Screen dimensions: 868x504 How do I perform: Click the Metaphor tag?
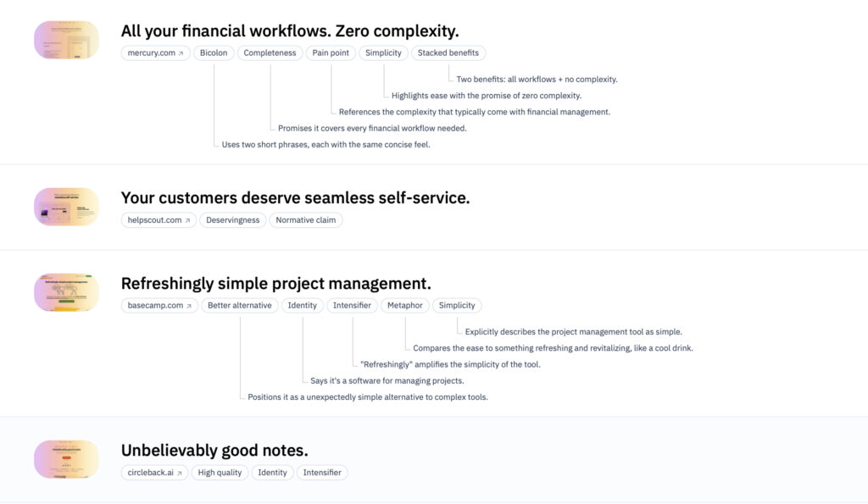coord(405,305)
